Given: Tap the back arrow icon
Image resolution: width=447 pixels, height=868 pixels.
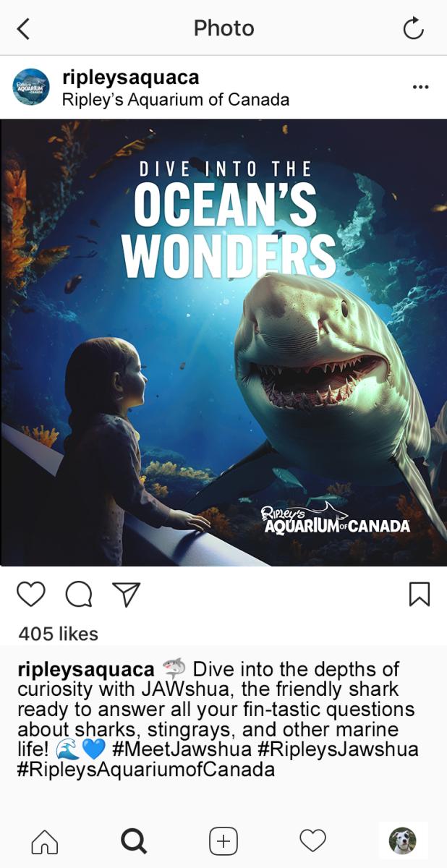Looking at the screenshot, I should pos(23,29).
